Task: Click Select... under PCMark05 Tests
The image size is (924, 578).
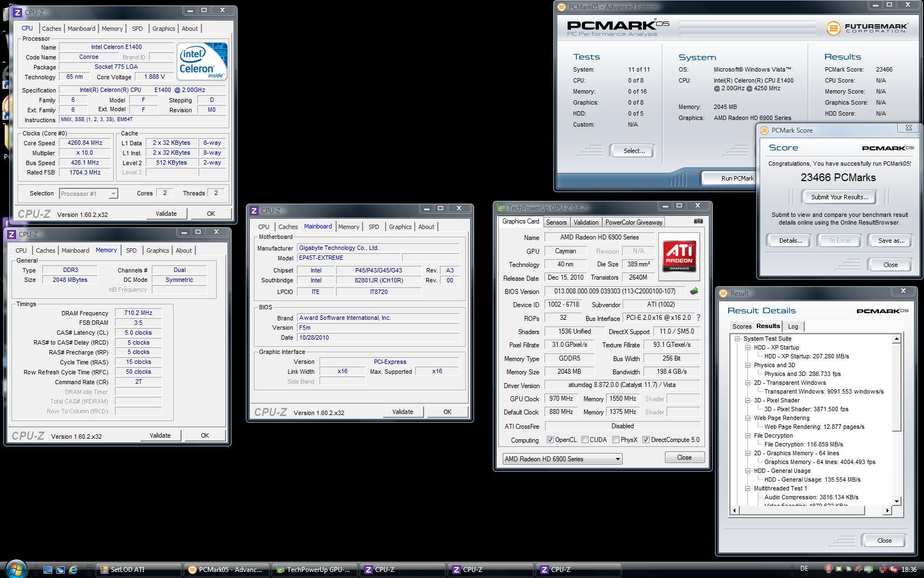Action: (634, 151)
